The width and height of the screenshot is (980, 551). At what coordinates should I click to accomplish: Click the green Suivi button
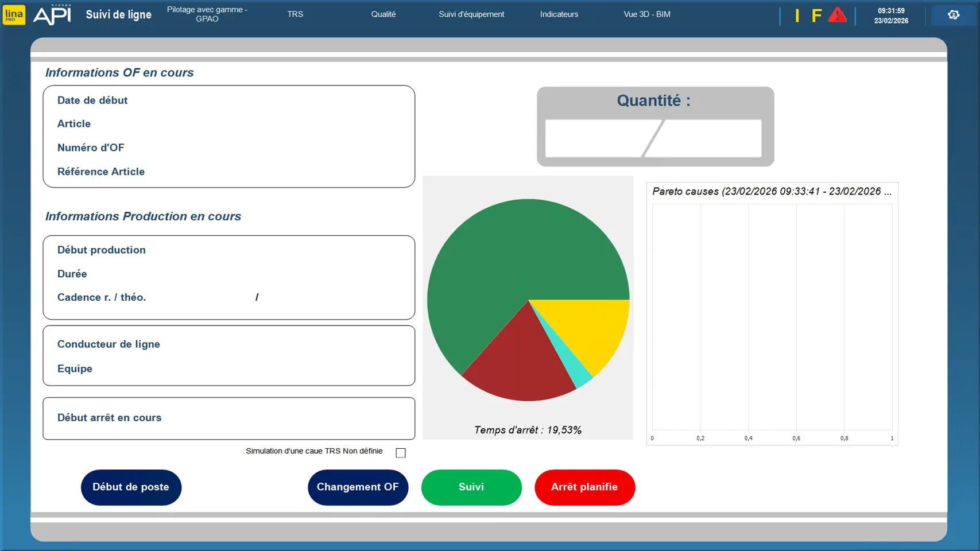(x=471, y=487)
